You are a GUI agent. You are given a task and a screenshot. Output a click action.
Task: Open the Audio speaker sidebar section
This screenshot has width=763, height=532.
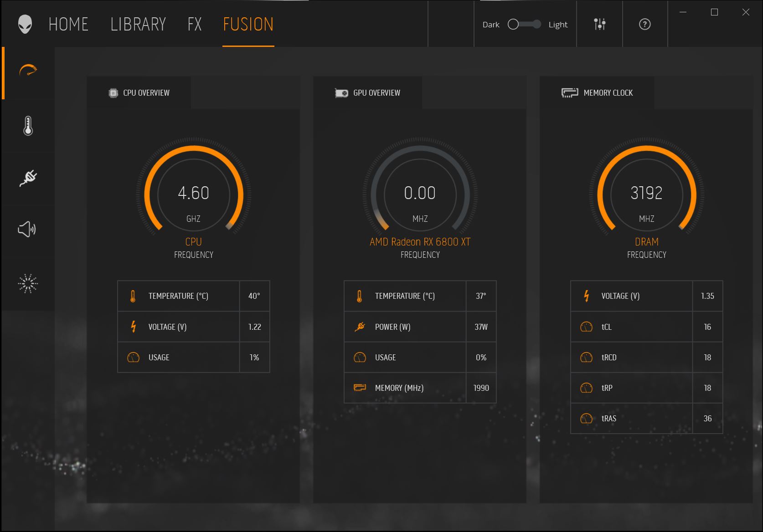point(27,229)
